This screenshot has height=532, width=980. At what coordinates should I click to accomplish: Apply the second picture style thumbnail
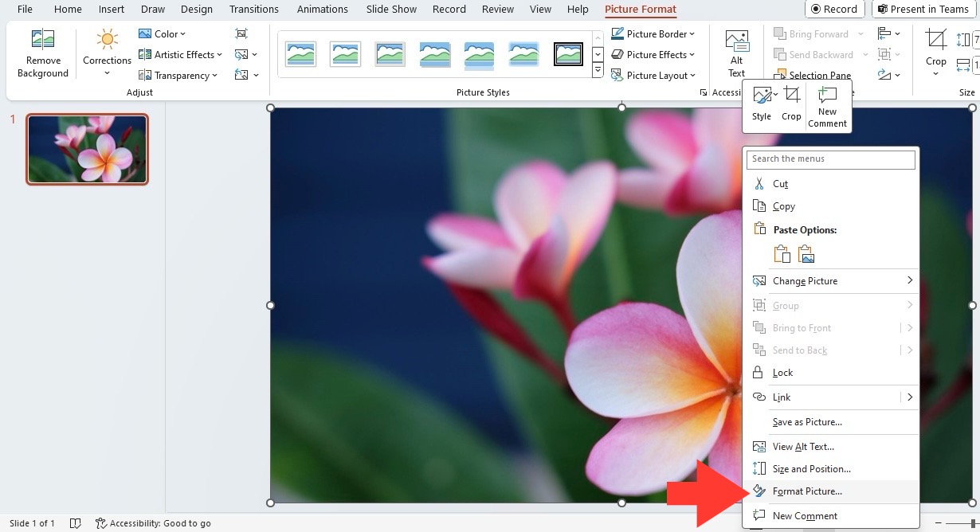pos(346,54)
